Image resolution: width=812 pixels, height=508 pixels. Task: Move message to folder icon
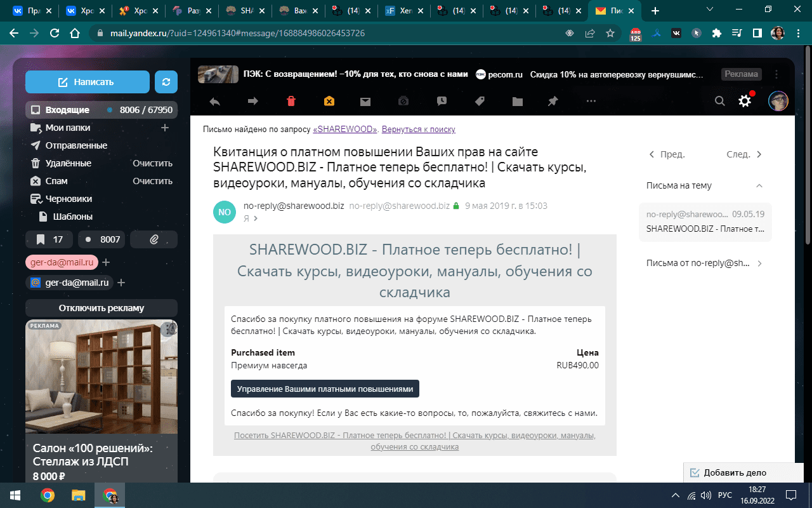(518, 101)
